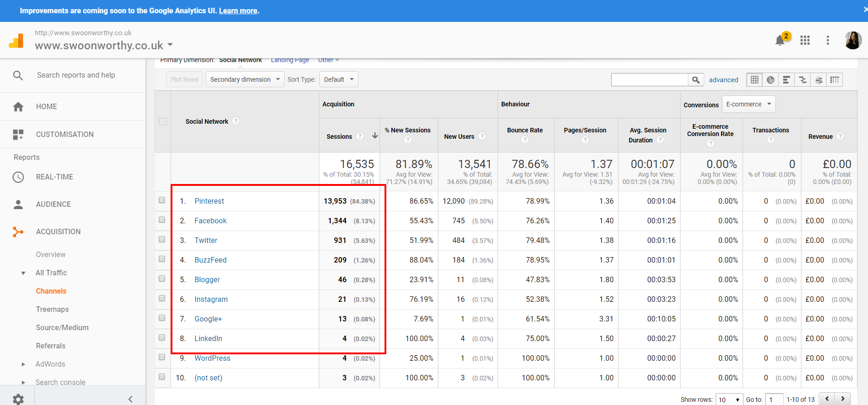Open the E-commerce conversions dropdown
This screenshot has height=405, width=868.
[748, 104]
